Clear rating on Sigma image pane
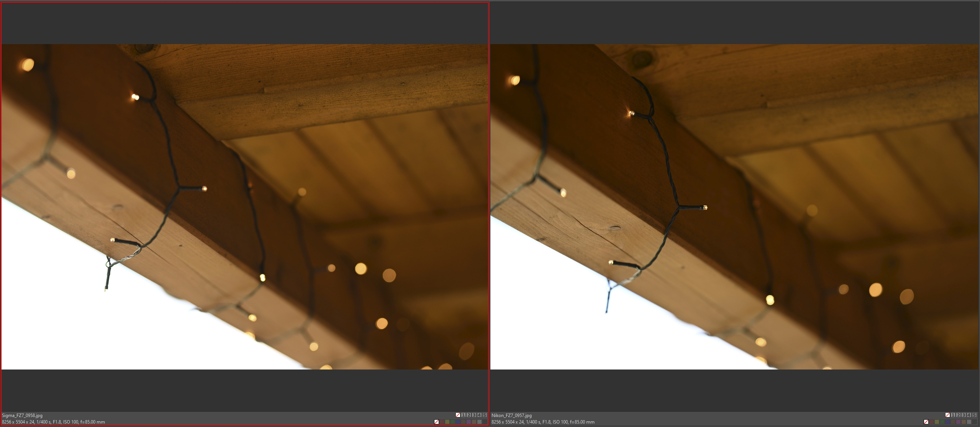This screenshot has width=980, height=427. 458,415
